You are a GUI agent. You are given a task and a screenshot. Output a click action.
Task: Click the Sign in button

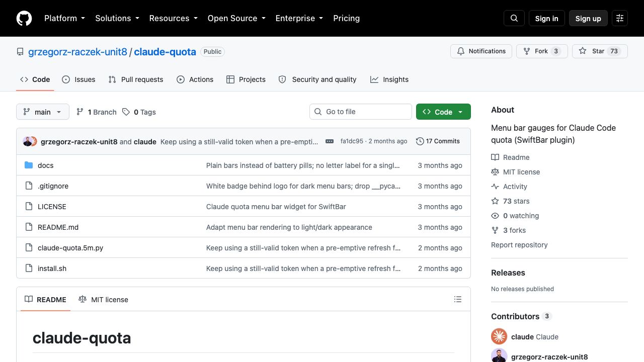click(547, 18)
